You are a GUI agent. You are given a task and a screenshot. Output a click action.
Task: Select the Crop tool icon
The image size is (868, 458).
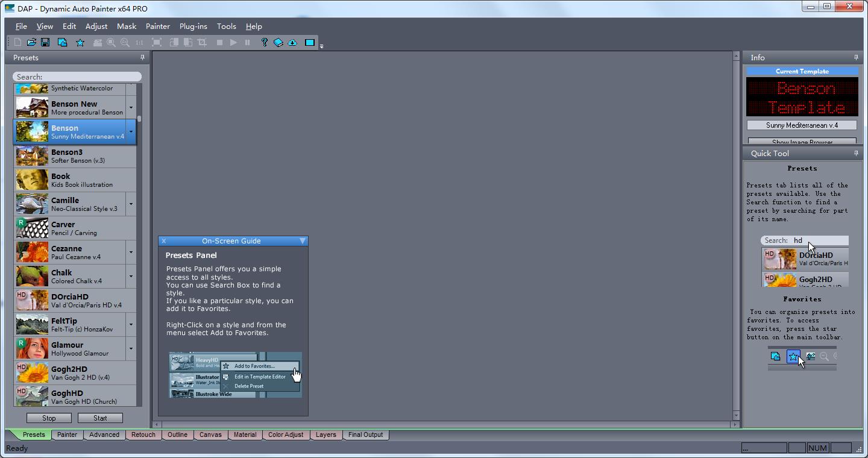[x=202, y=43]
